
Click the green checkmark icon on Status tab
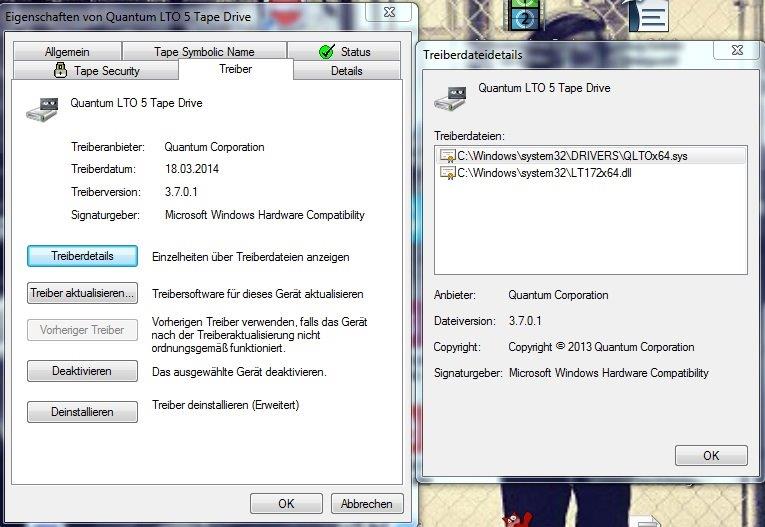(x=326, y=51)
